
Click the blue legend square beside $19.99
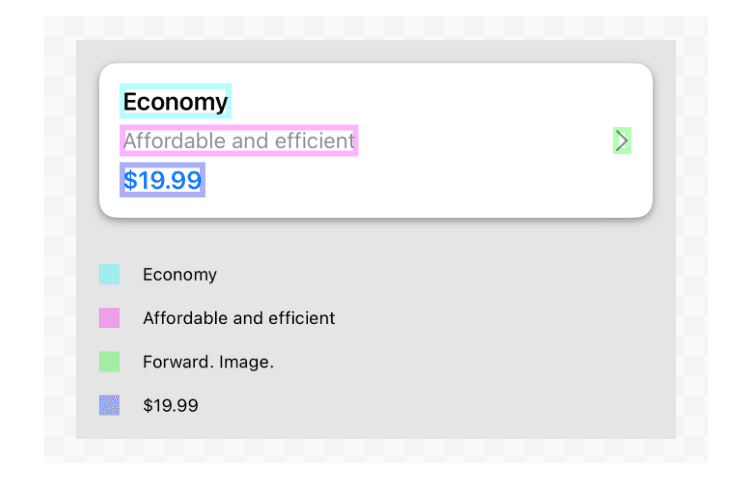pyautogui.click(x=109, y=405)
